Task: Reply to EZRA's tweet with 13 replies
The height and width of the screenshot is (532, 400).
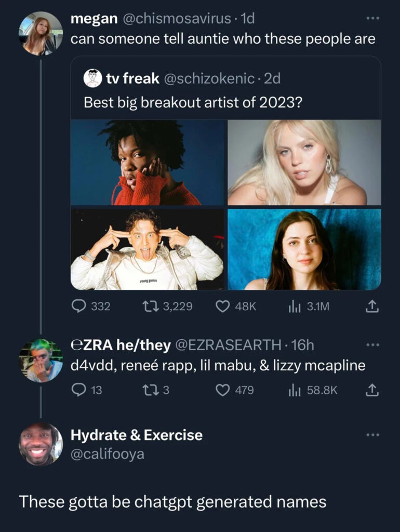Action: click(79, 390)
